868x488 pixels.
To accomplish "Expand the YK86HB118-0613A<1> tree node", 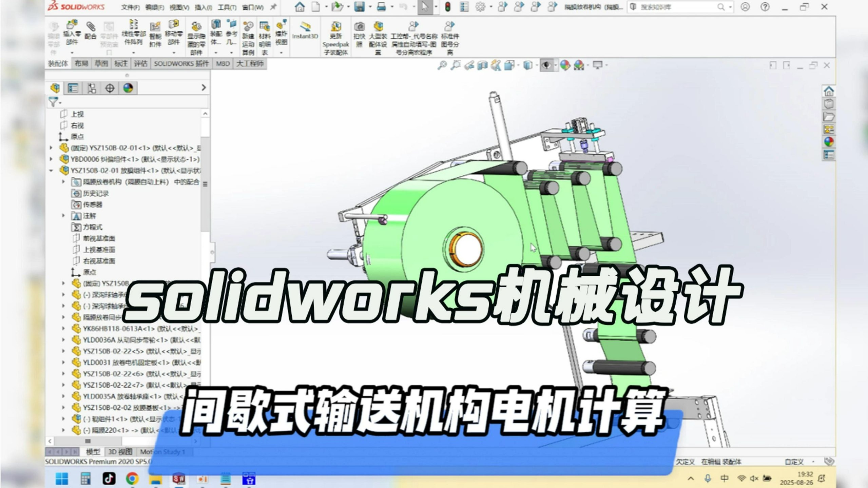I will pos(63,329).
